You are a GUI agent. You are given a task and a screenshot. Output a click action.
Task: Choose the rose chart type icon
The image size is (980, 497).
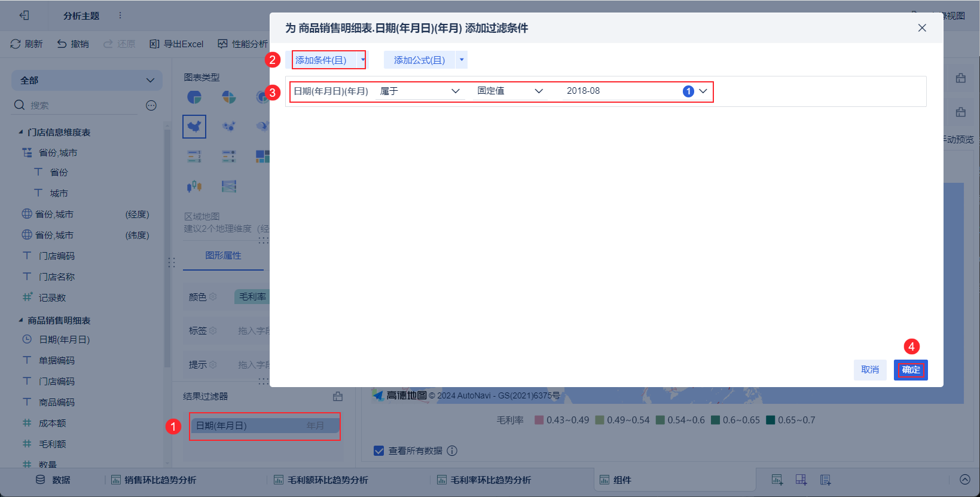tap(229, 97)
